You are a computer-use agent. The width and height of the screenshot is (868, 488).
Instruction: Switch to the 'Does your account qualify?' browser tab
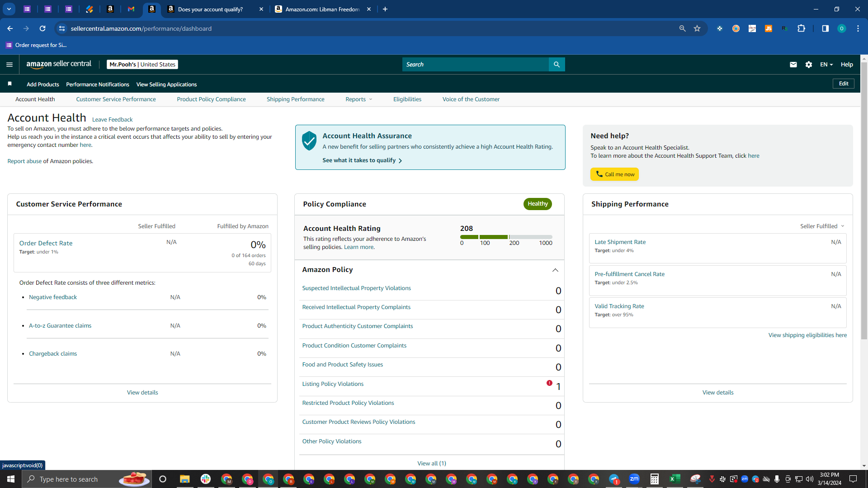[x=215, y=9]
